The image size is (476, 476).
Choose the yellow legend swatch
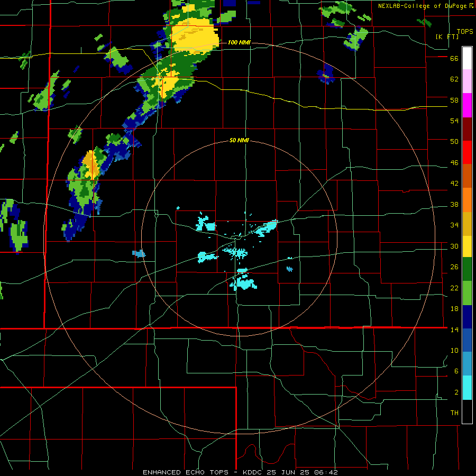pyautogui.click(x=467, y=246)
